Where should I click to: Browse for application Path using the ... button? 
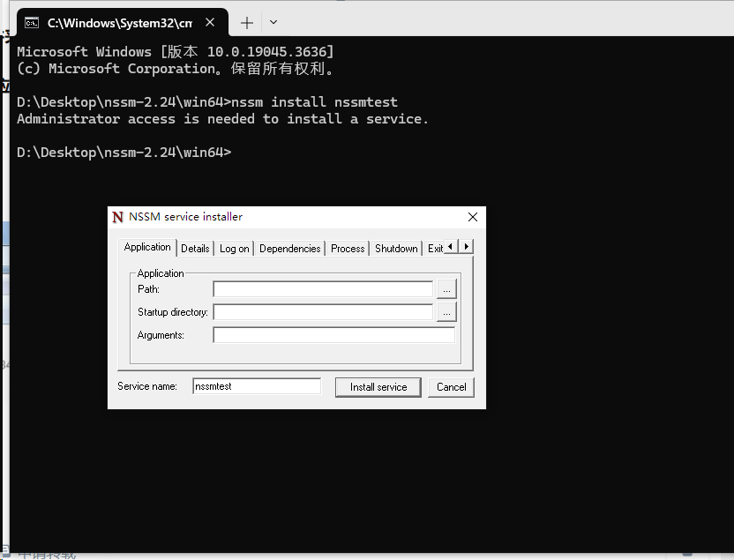(x=446, y=288)
